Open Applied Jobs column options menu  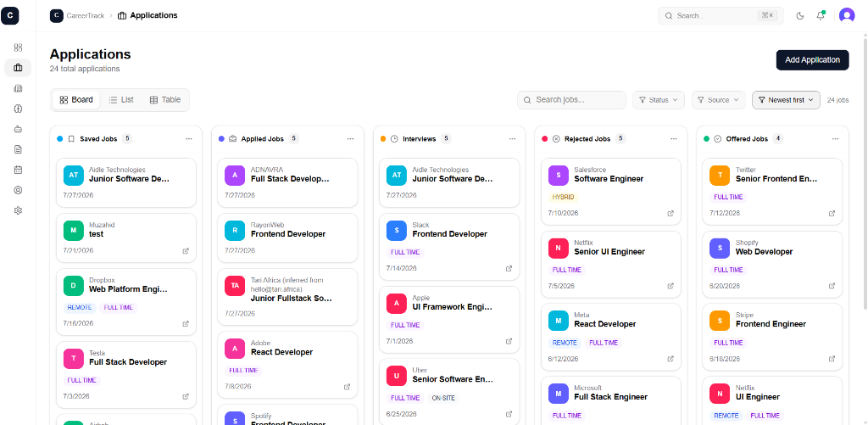[x=350, y=139]
